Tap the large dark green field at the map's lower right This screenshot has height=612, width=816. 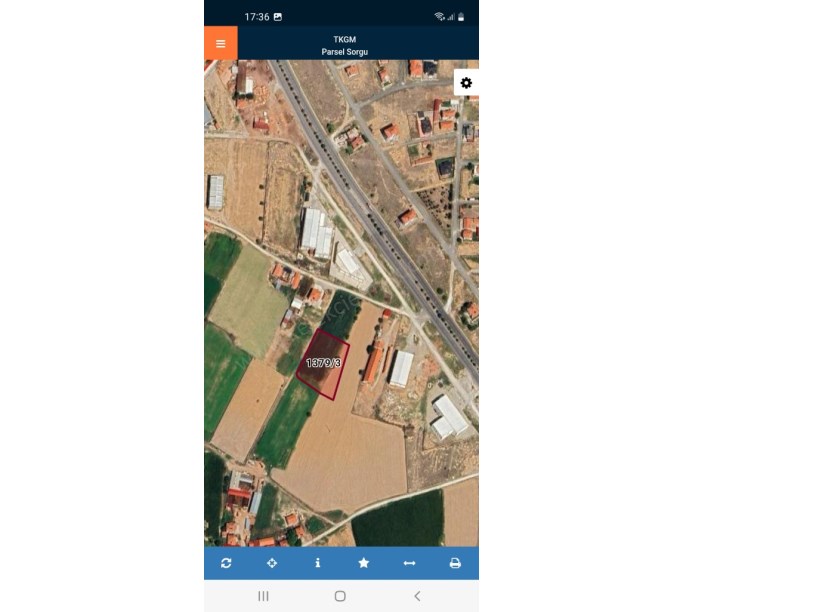pos(400,520)
